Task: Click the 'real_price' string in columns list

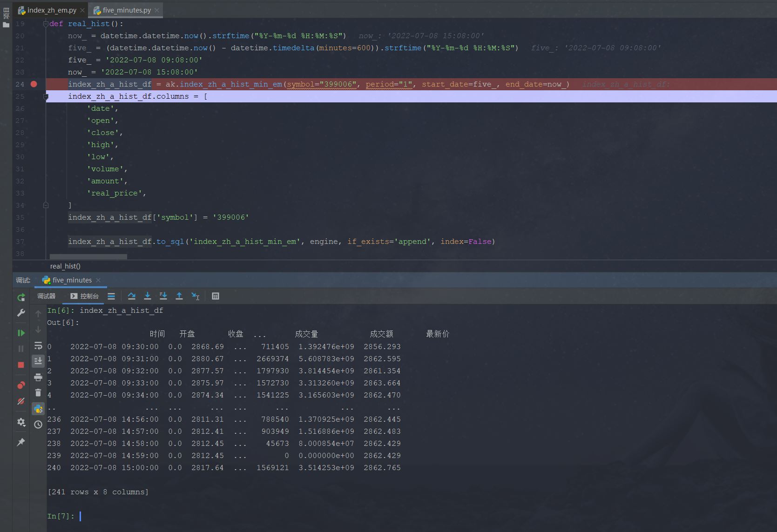Action: click(115, 193)
